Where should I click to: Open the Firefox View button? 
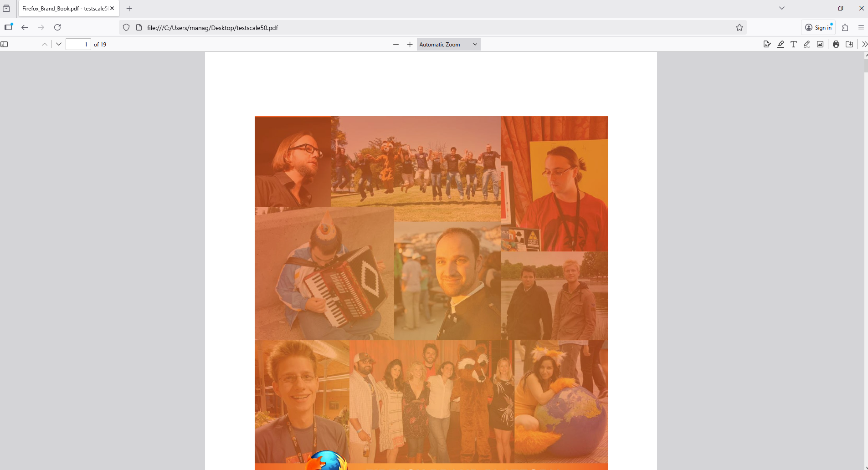click(6, 8)
